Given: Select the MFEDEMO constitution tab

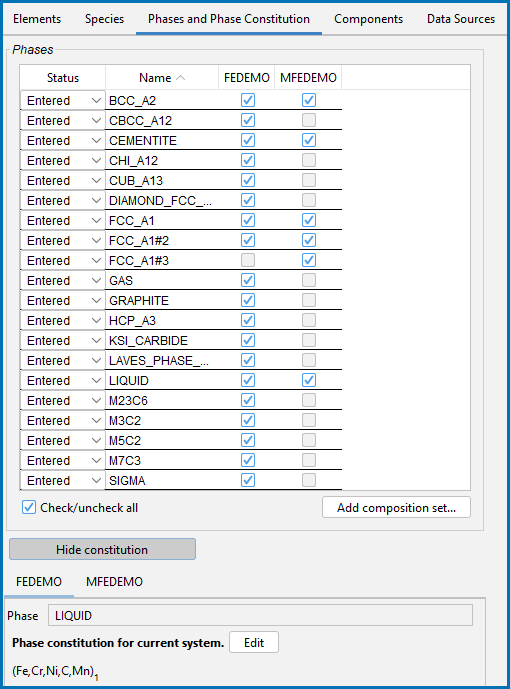Looking at the screenshot, I should coord(114,582).
